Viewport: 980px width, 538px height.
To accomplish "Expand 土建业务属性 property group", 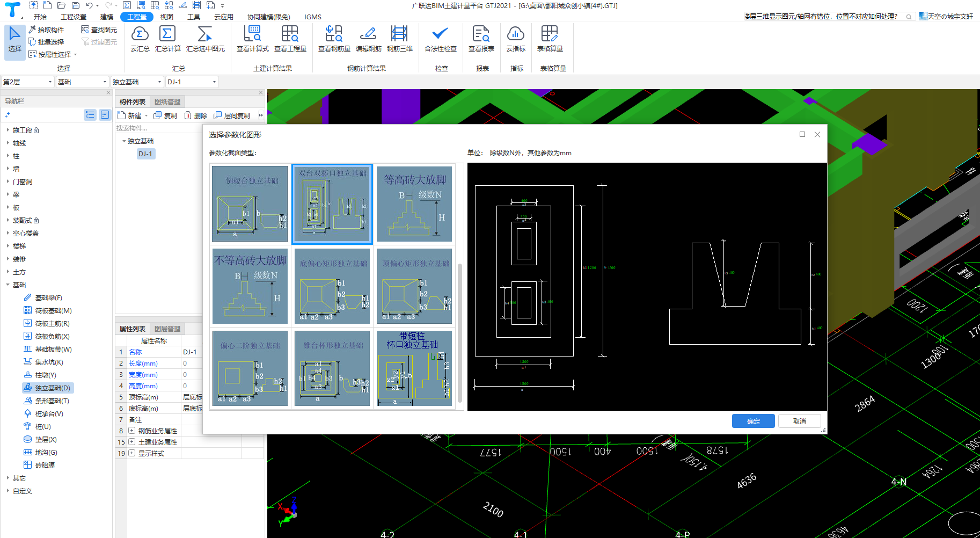I will (x=131, y=442).
